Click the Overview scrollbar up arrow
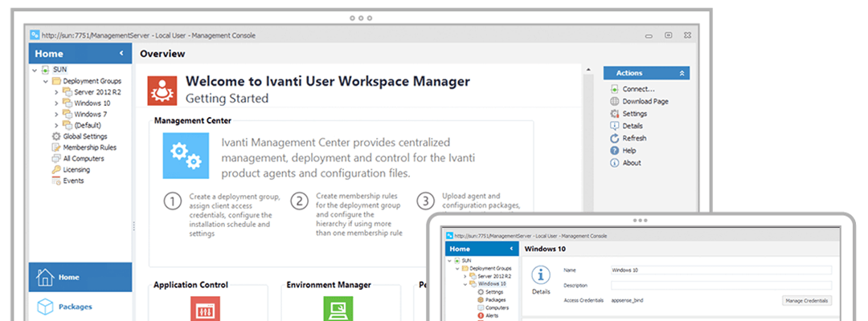 click(x=588, y=70)
